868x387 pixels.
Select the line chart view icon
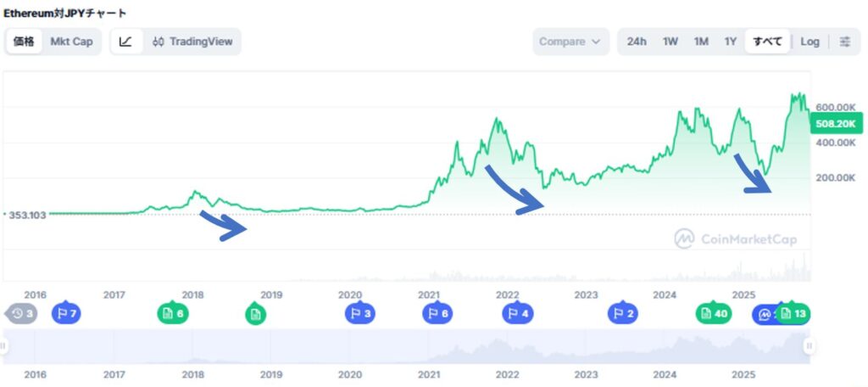click(x=125, y=42)
